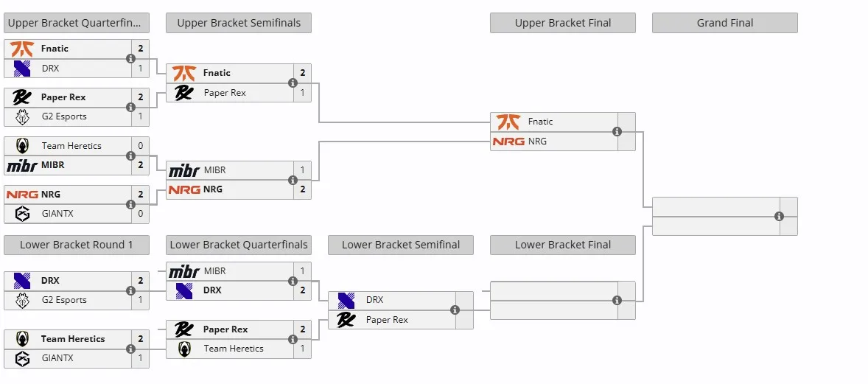Show info for DRX vs Paper Rex semifinal
The height and width of the screenshot is (384, 868).
455,310
